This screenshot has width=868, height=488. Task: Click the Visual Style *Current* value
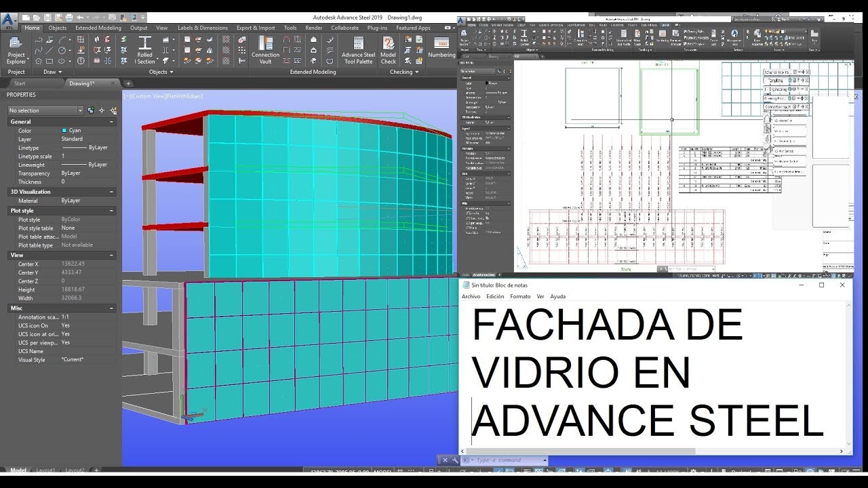click(x=73, y=359)
